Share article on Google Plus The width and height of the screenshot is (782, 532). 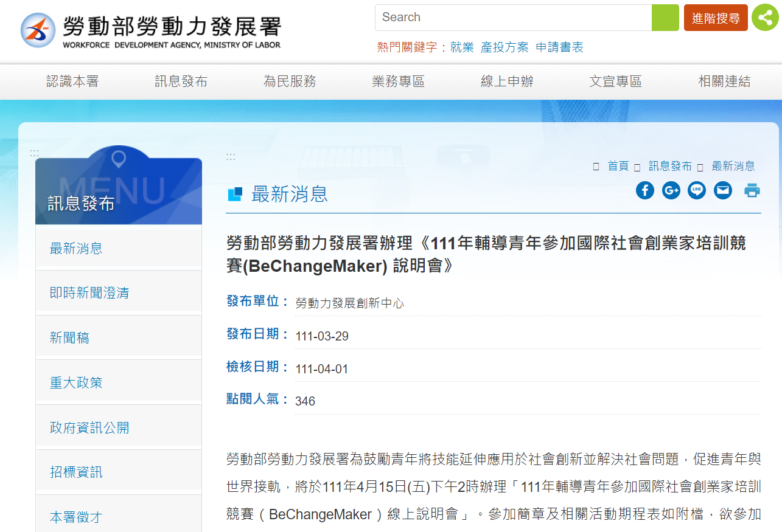[x=671, y=190]
